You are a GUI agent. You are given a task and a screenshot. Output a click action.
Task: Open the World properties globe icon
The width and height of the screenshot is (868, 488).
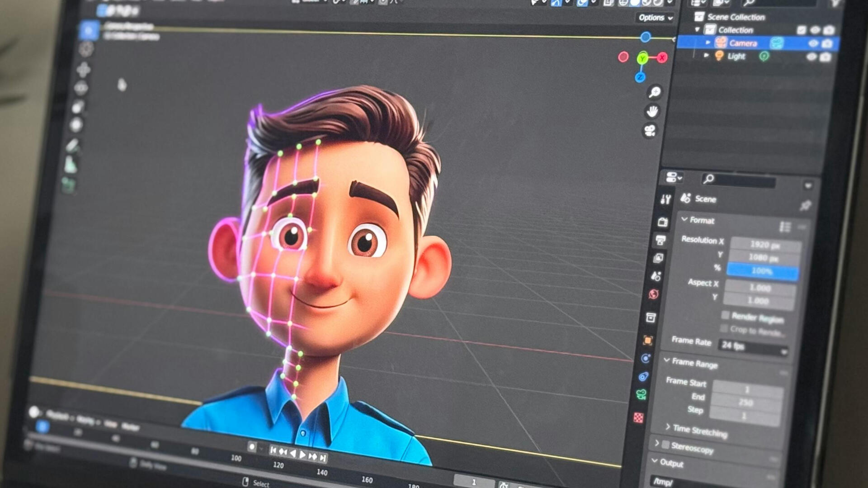[x=653, y=295]
